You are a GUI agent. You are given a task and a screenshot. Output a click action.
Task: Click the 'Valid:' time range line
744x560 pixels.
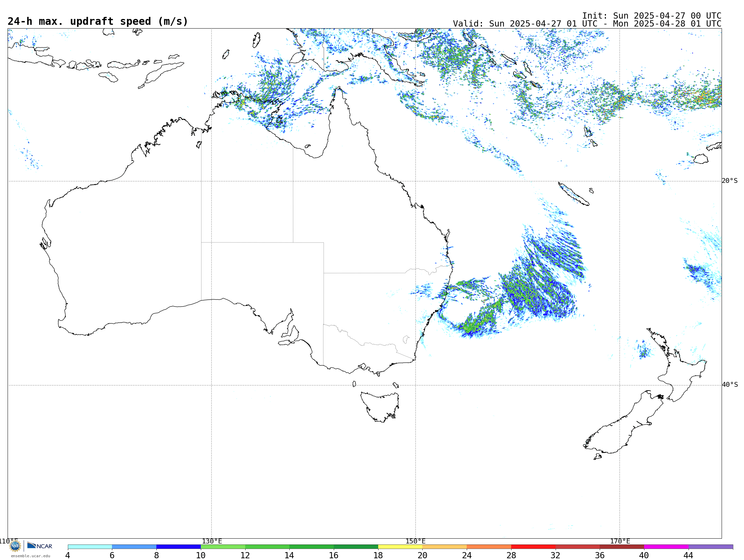[x=587, y=24]
